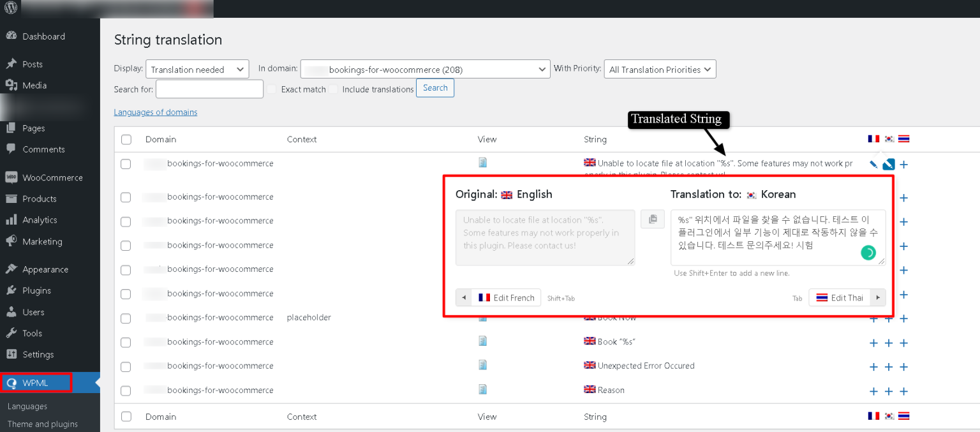Click the Search button
The width and height of the screenshot is (980, 432).
pyautogui.click(x=434, y=88)
